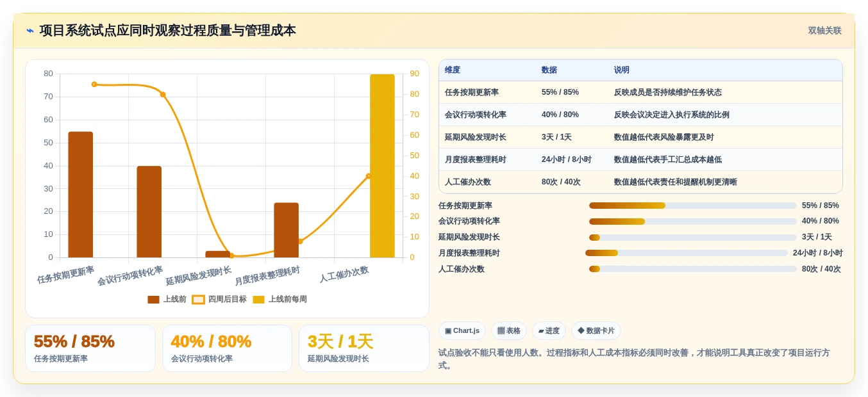Click the 月度报表整理耗时 x-axis label
This screenshot has height=397, width=868.
tap(267, 276)
